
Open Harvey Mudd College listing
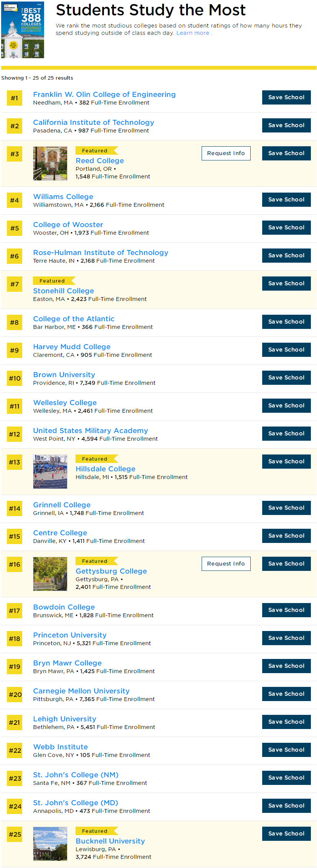[x=72, y=347]
